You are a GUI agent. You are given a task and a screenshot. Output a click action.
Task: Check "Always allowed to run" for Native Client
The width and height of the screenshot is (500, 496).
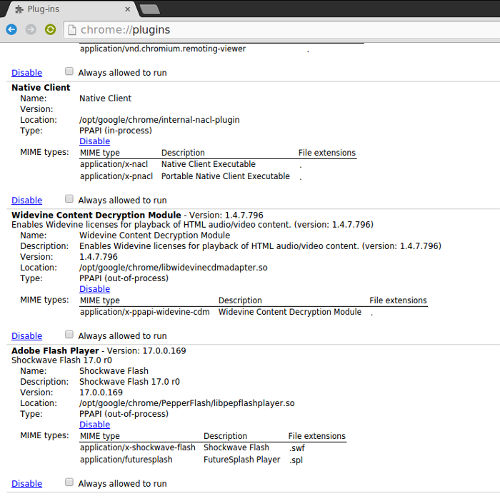coord(69,199)
